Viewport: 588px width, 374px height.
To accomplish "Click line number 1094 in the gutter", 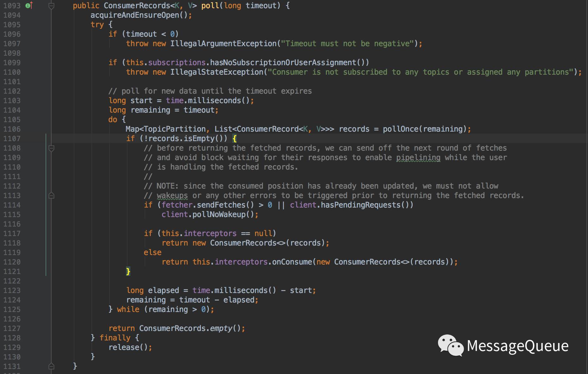I will [12, 15].
